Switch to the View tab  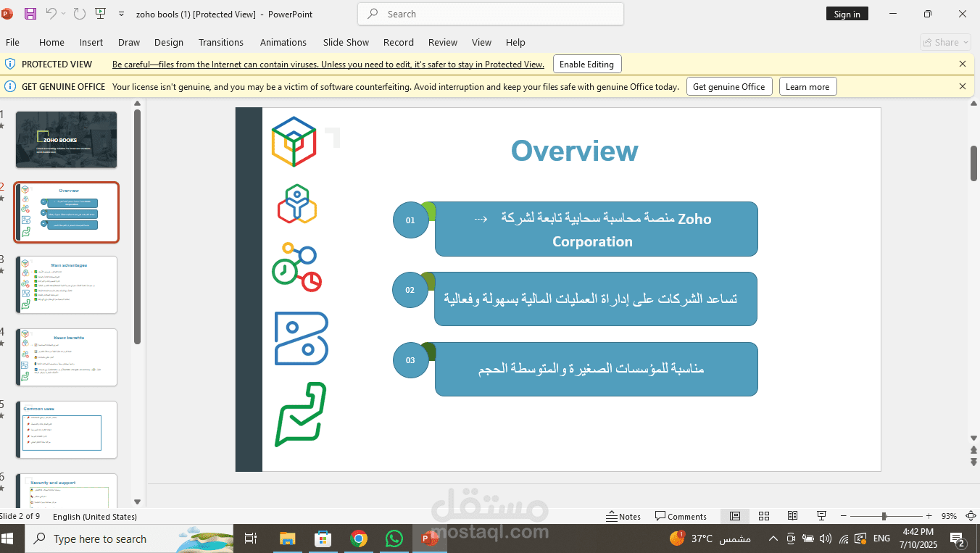(481, 42)
